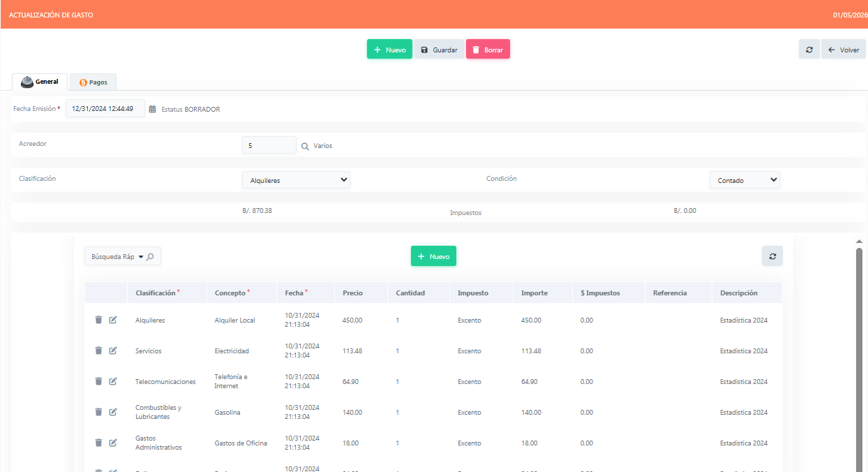
Task: Delete the Gastos de Oficina row
Action: pos(98,443)
